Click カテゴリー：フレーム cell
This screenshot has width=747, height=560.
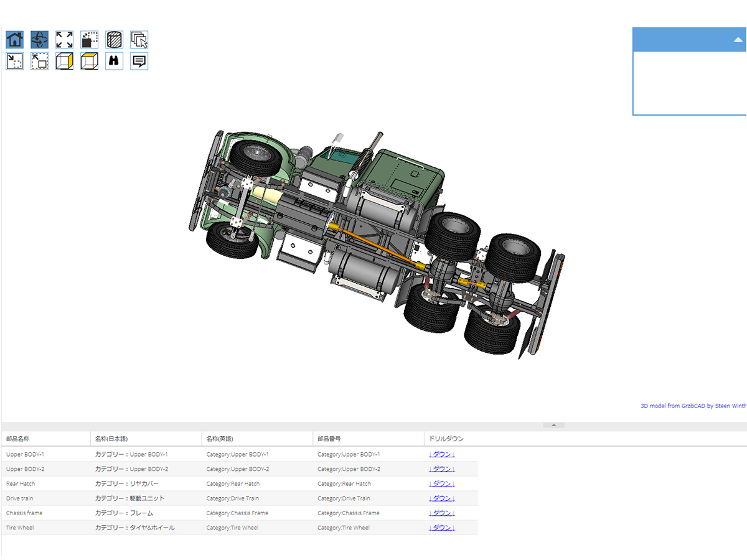(x=146, y=513)
